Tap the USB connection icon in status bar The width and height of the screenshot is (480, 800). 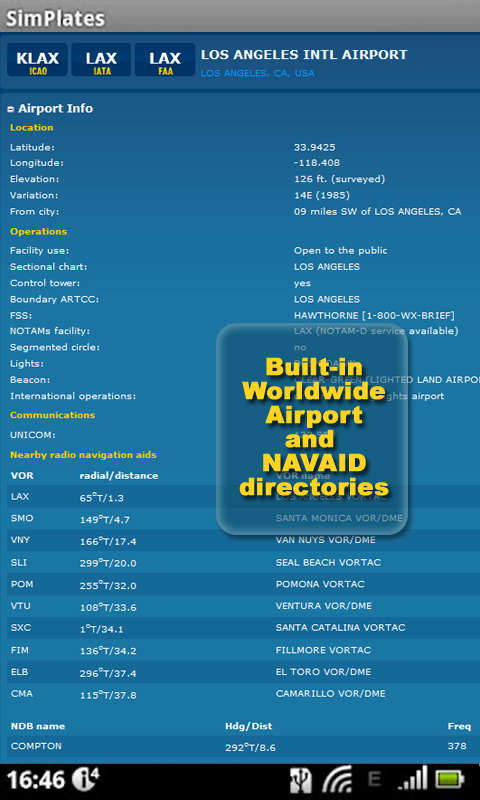coord(300,781)
